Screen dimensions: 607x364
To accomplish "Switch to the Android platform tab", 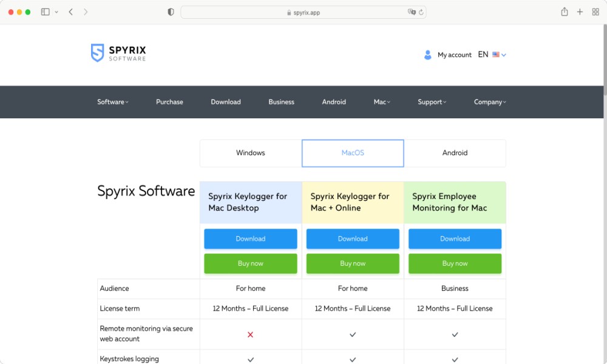I will [455, 153].
